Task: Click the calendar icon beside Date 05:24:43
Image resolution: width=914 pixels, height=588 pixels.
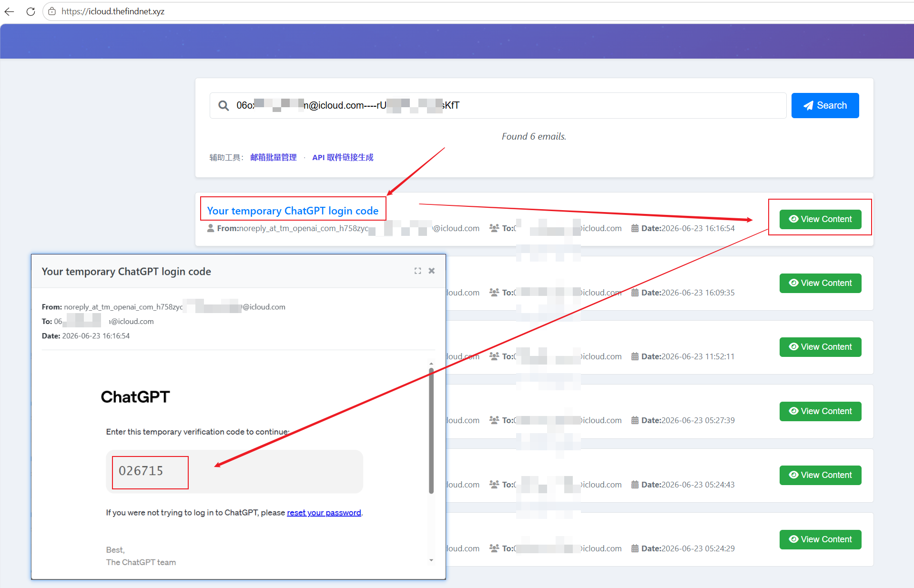Action: (x=635, y=485)
